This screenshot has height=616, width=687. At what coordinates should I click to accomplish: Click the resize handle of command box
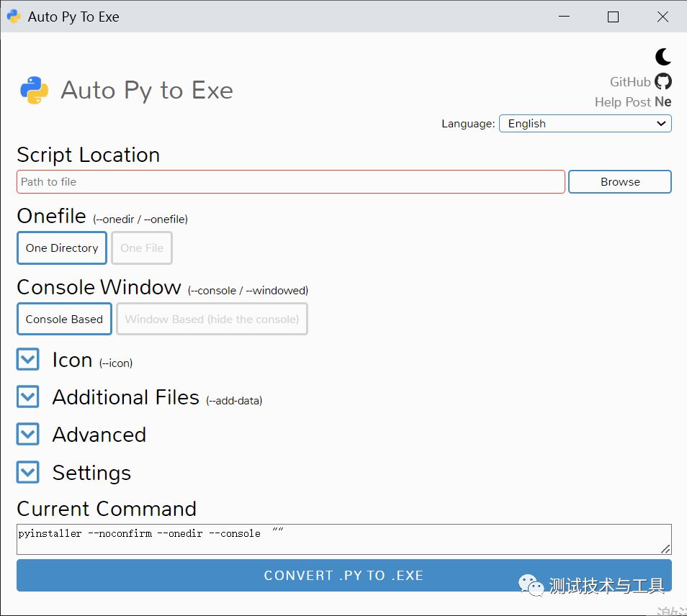[x=665, y=549]
